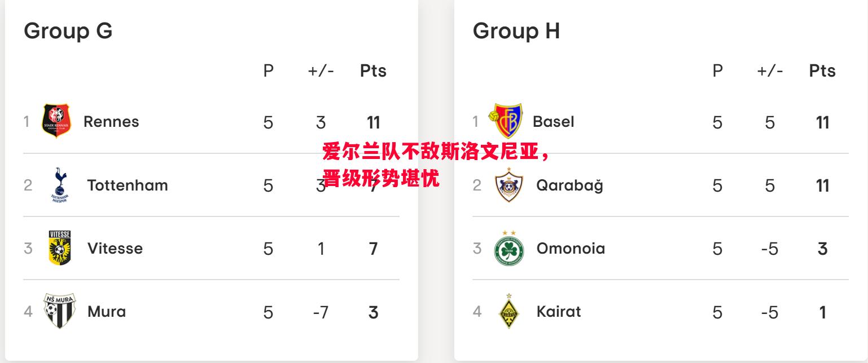Image resolution: width=868 pixels, height=363 pixels.
Task: Click the Group H heading
Action: pyautogui.click(x=516, y=30)
